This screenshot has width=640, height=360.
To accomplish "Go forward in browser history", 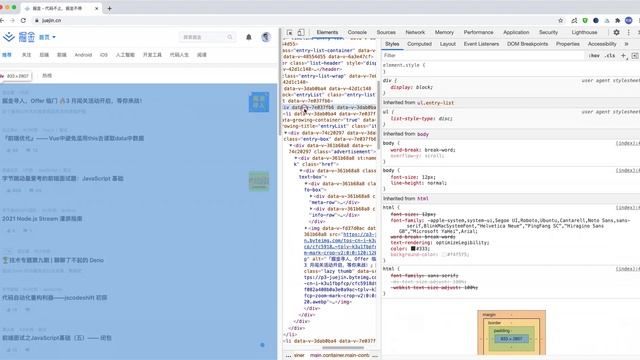I will pyautogui.click(x=12, y=20).
